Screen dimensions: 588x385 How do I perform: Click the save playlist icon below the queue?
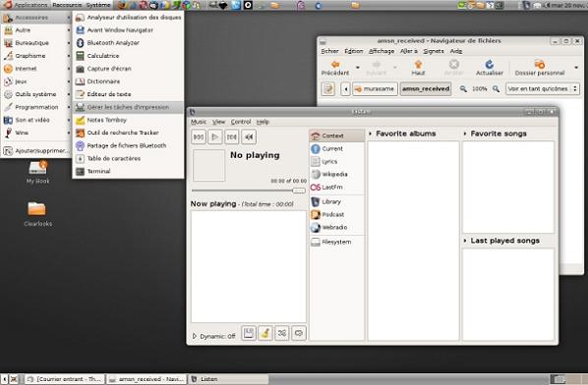tap(248, 333)
